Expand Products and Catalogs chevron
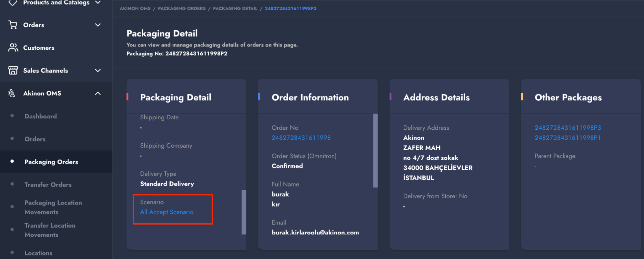The height and width of the screenshot is (259, 644). pos(98,3)
